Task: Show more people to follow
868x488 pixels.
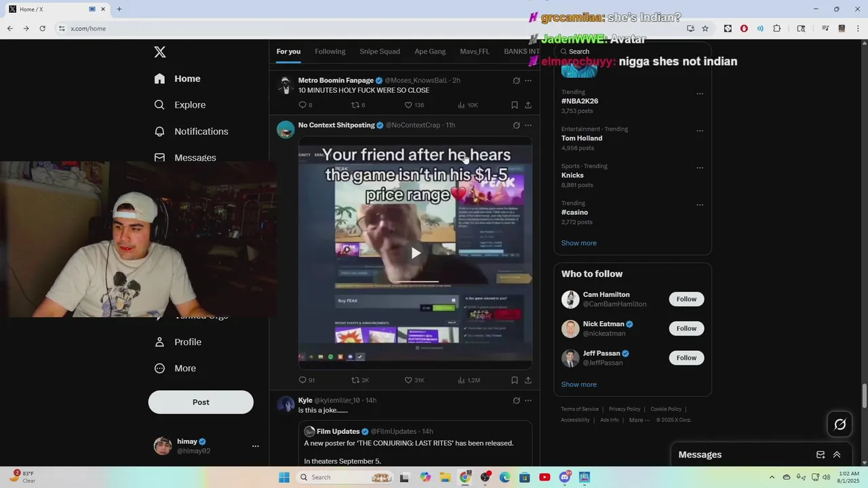Action: [x=578, y=384]
